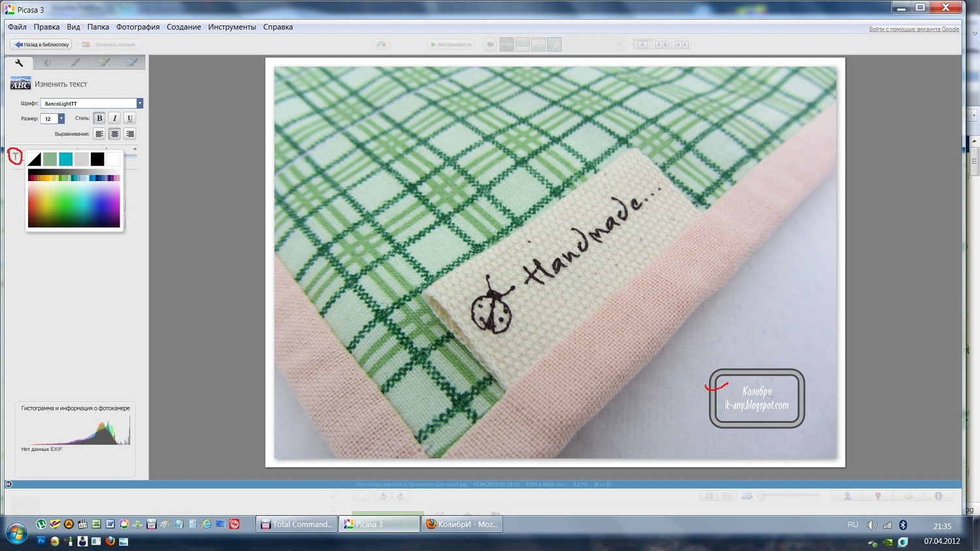Pick the black color swatch

coord(97,159)
